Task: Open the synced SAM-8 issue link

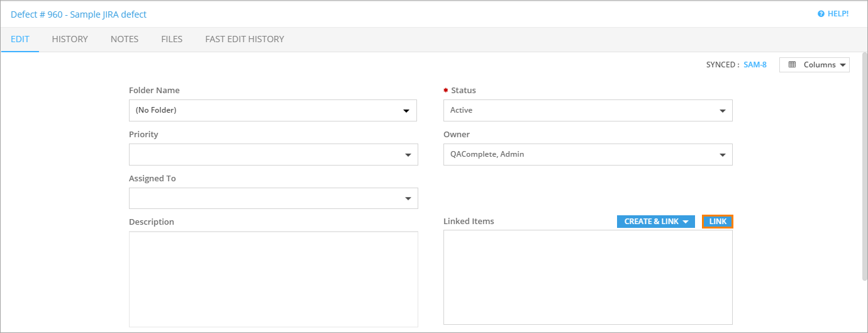Action: pos(755,65)
